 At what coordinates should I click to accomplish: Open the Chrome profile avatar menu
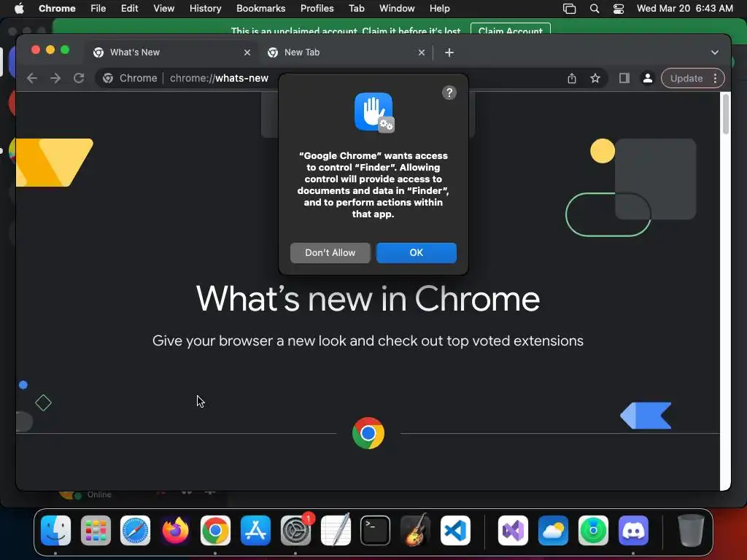(x=648, y=78)
